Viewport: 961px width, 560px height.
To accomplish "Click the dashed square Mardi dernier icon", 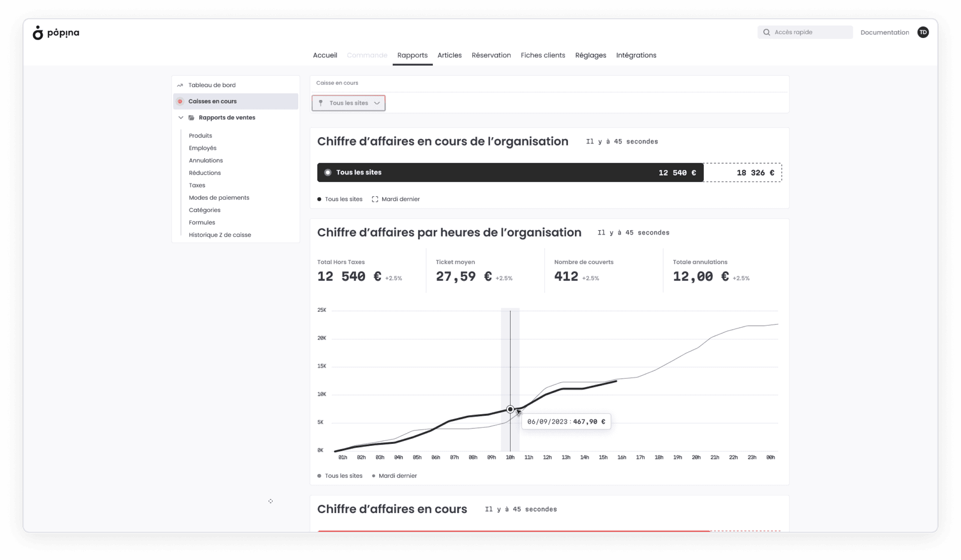I will (375, 199).
